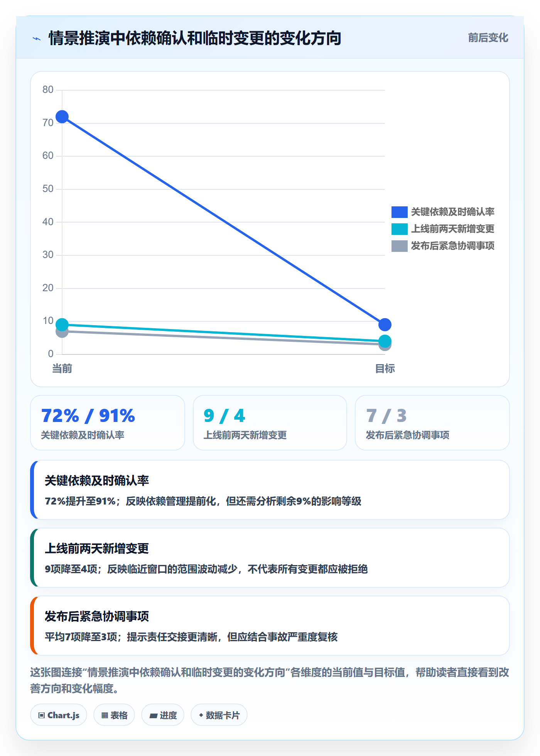Click the grid icon in 表格 chip
This screenshot has height=756, width=540.
point(105,715)
